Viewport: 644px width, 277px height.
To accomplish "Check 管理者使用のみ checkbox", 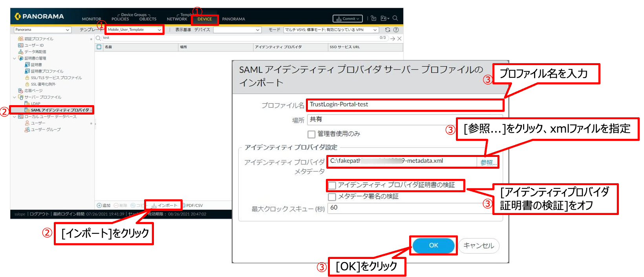I will point(311,134).
